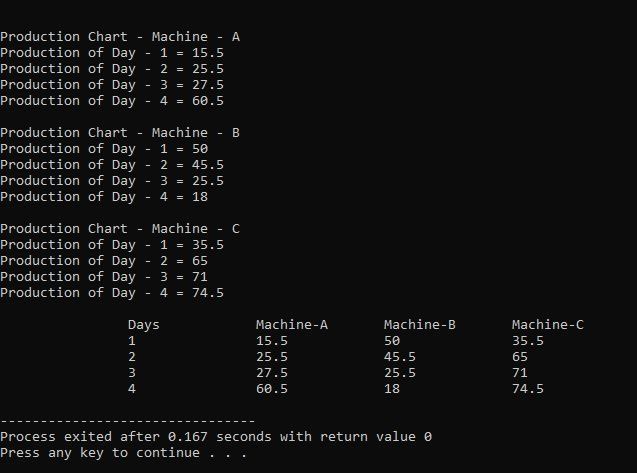
Task: Click the "Press any key to continue" prompt
Action: click(x=124, y=453)
